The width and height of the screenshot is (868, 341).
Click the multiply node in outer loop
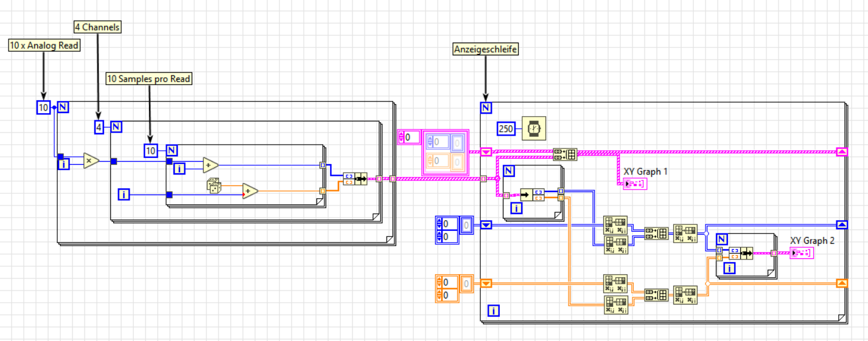point(91,161)
